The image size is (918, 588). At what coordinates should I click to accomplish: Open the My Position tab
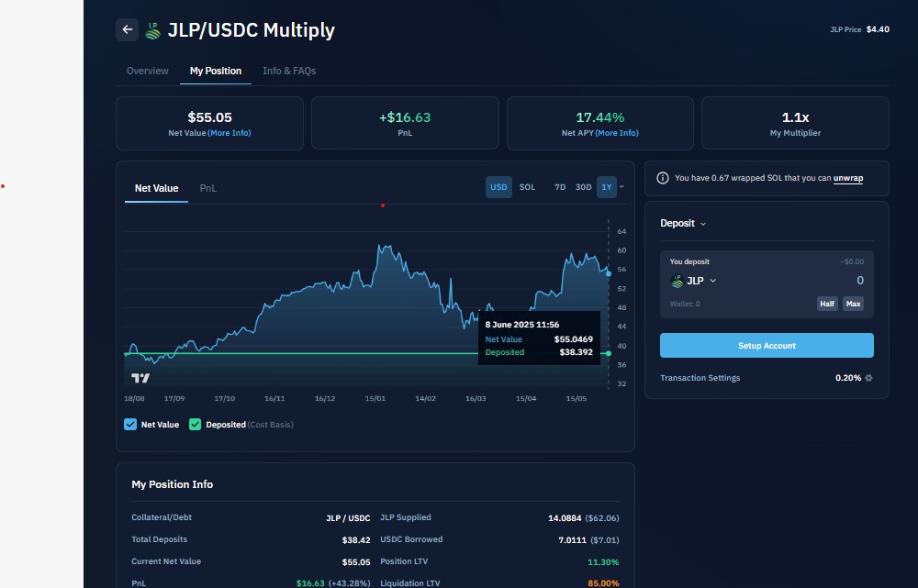pos(216,71)
